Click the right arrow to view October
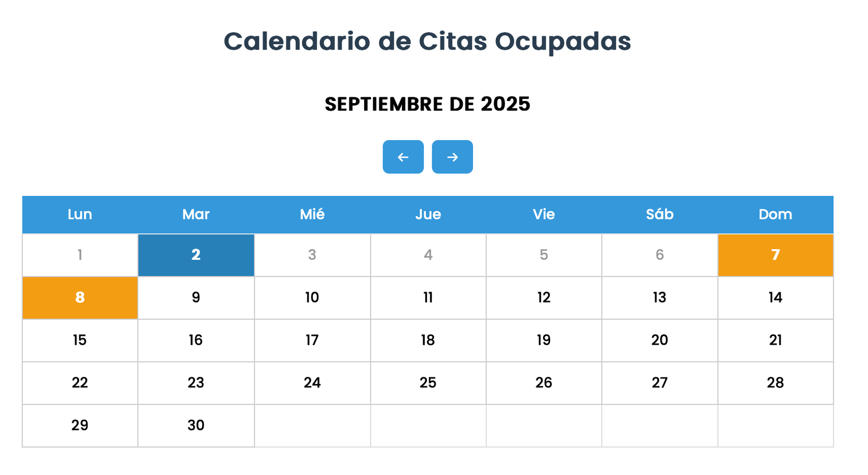This screenshot has width=868, height=475. point(452,157)
